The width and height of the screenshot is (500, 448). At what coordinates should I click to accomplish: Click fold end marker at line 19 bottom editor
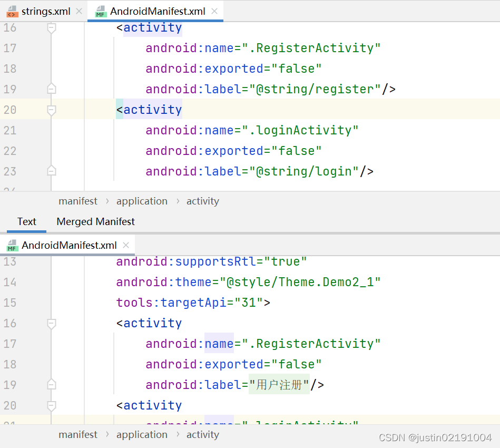click(x=51, y=384)
